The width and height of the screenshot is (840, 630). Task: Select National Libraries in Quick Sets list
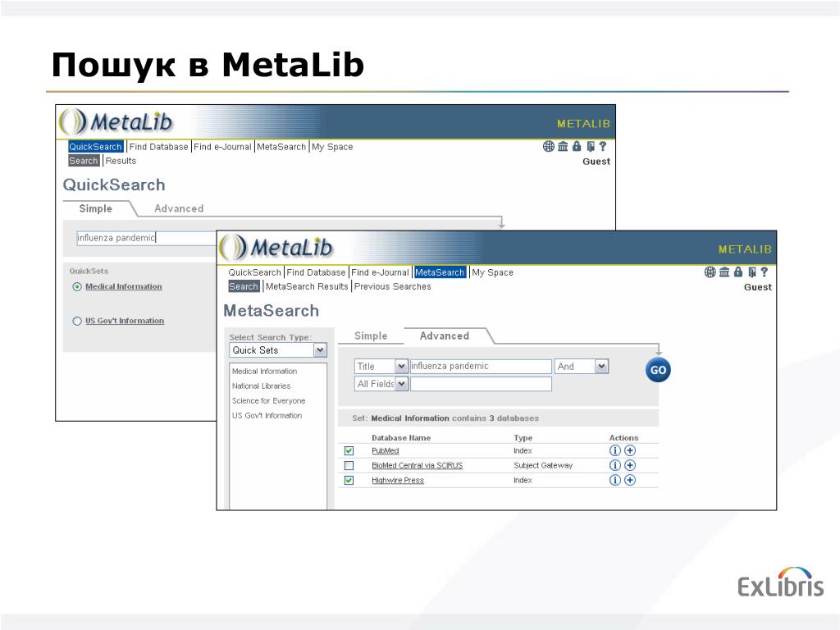click(x=262, y=386)
